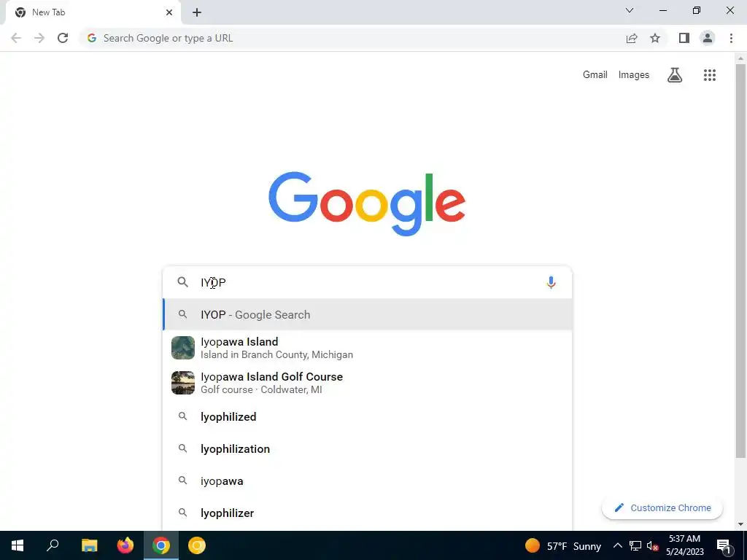Choose Iyopawa Island Golf Course suggestion
This screenshot has width=747, height=560.
tap(368, 383)
